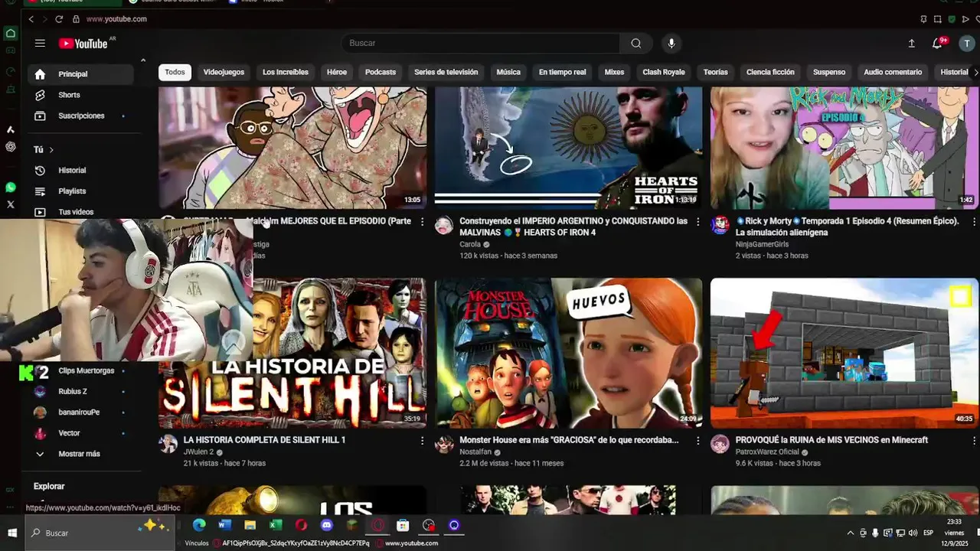
Task: Open Tus videos in the sidebar
Action: tap(81, 212)
